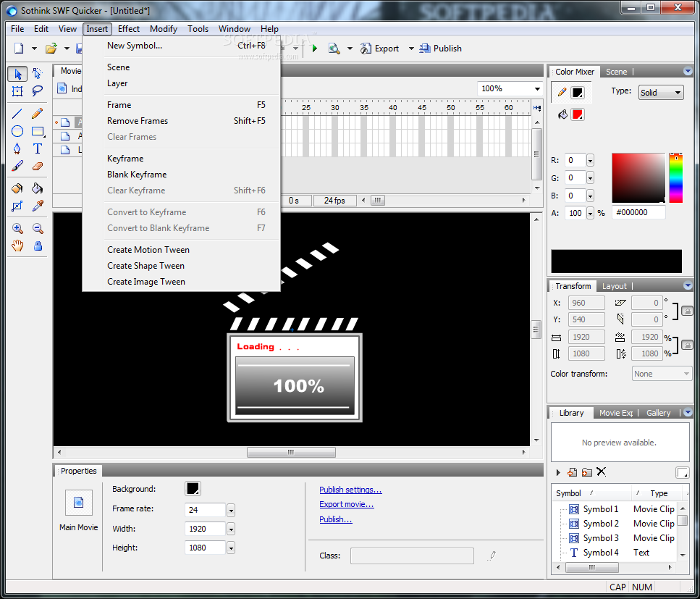Click the Publish link in Properties
The width and height of the screenshot is (700, 599).
[x=336, y=519]
